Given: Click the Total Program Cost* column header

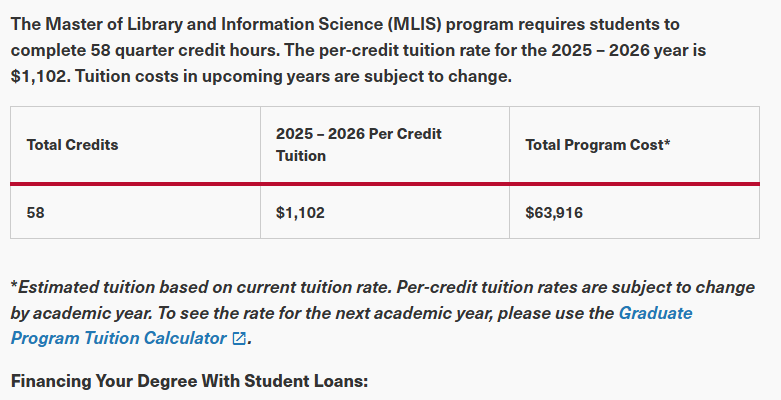Looking at the screenshot, I should click(597, 145).
